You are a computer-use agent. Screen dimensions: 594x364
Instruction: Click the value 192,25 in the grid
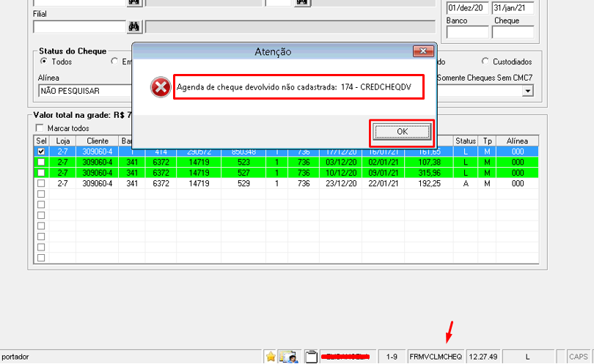(429, 183)
